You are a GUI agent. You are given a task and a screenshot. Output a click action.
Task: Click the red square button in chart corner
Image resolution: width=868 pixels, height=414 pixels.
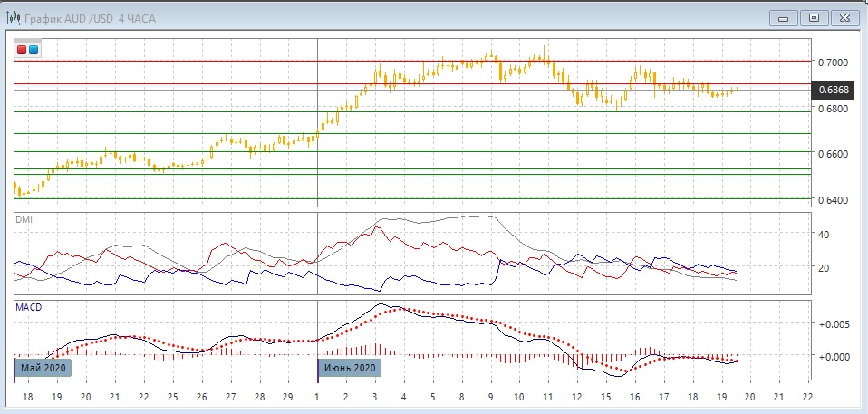[23, 50]
